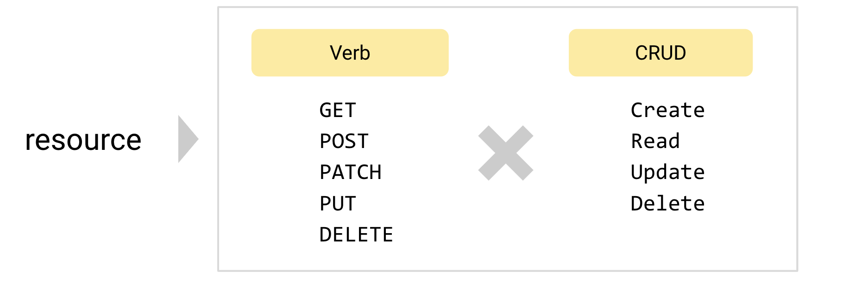This screenshot has width=868, height=284.
Task: Click empty space below Delete in CRUD column
Action: pyautogui.click(x=668, y=241)
